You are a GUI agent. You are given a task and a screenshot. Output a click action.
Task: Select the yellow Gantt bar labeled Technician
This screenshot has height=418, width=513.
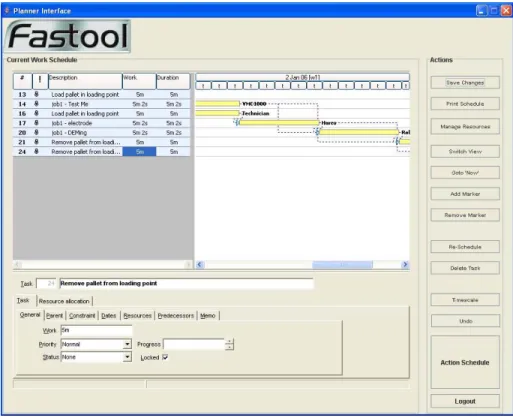(x=217, y=113)
